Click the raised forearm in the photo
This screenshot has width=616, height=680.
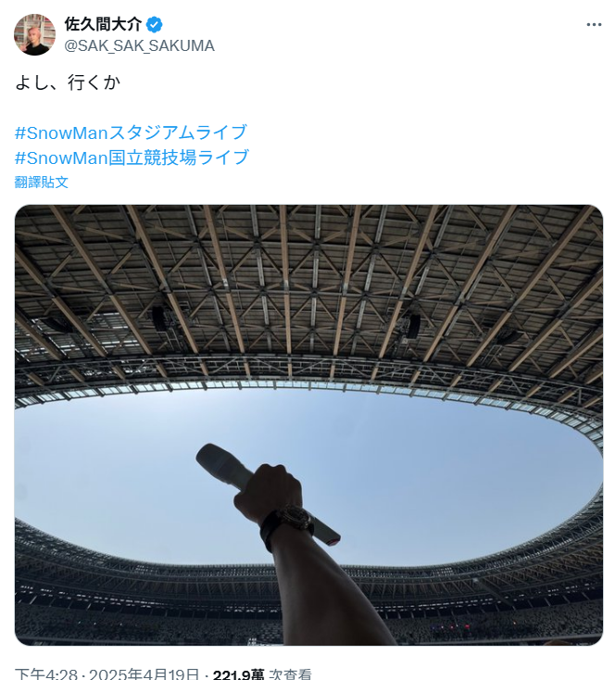tap(321, 594)
